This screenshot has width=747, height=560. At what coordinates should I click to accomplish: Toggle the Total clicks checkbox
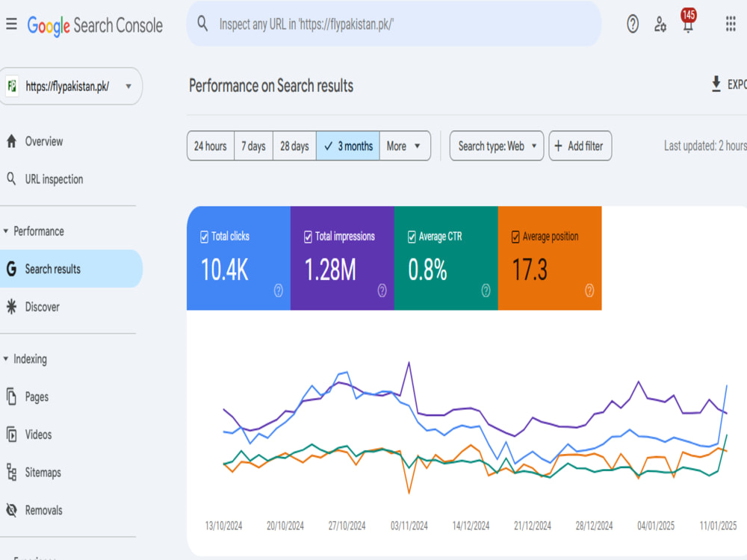point(205,237)
